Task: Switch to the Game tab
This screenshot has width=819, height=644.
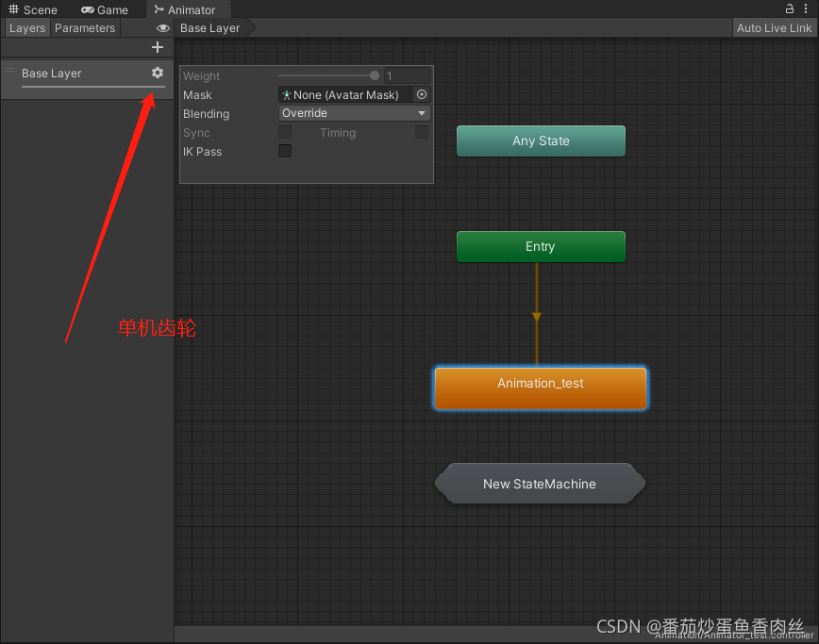Action: point(105,10)
